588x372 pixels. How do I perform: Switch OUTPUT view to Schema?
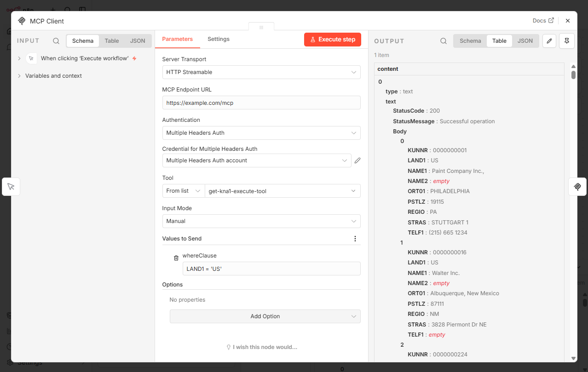click(470, 41)
